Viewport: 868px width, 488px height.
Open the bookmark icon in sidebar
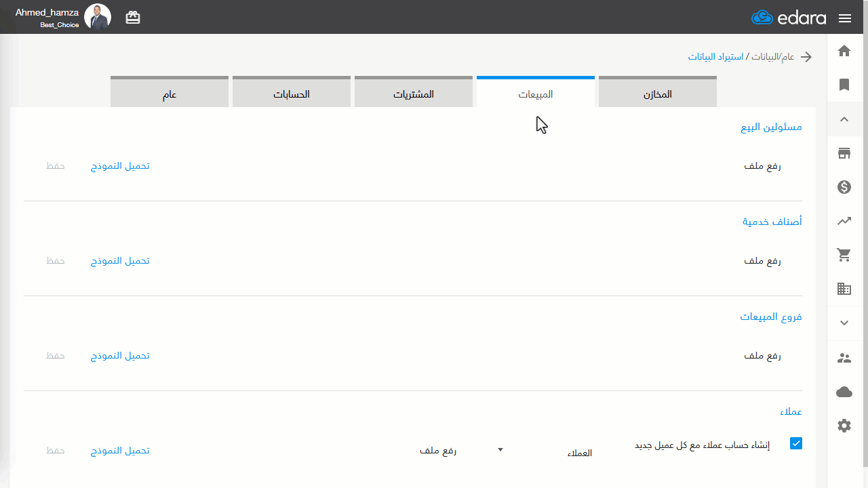844,85
